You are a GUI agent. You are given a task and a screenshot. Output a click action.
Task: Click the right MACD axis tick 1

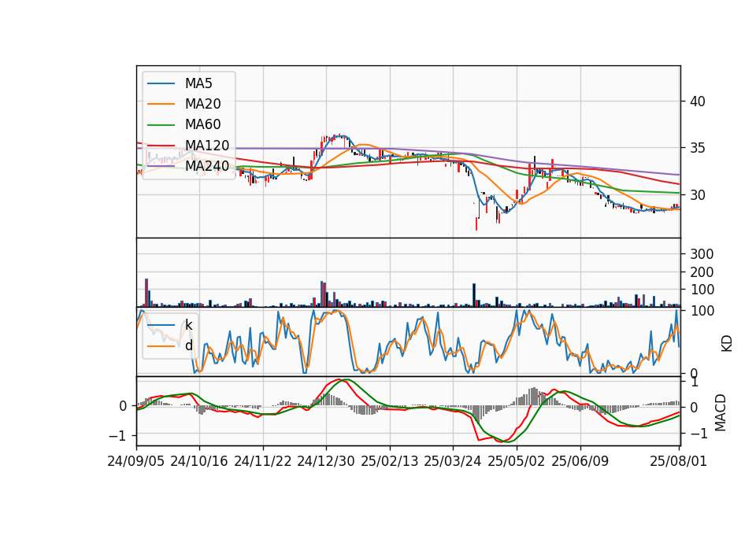(x=695, y=383)
